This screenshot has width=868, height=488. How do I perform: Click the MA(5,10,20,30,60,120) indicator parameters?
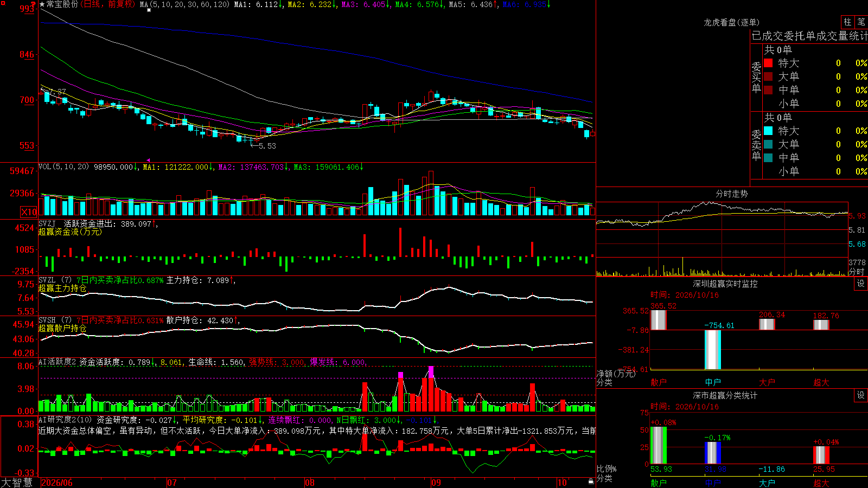[184, 4]
